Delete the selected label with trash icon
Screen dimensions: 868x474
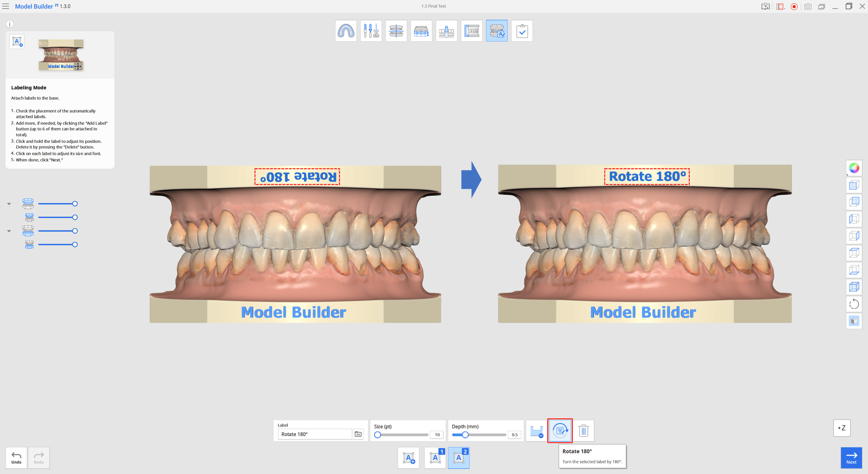[584, 431]
